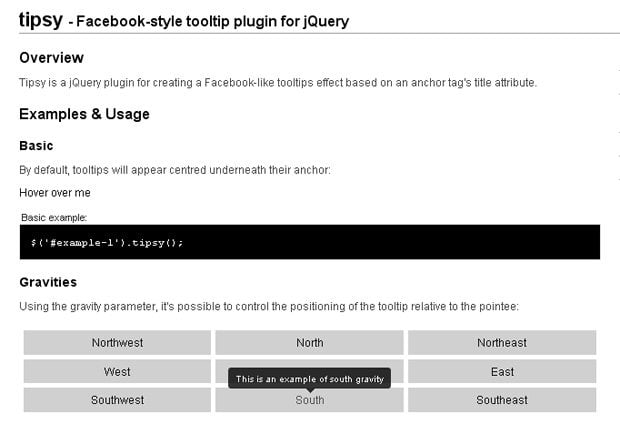Click the North gravity button

coord(310,343)
